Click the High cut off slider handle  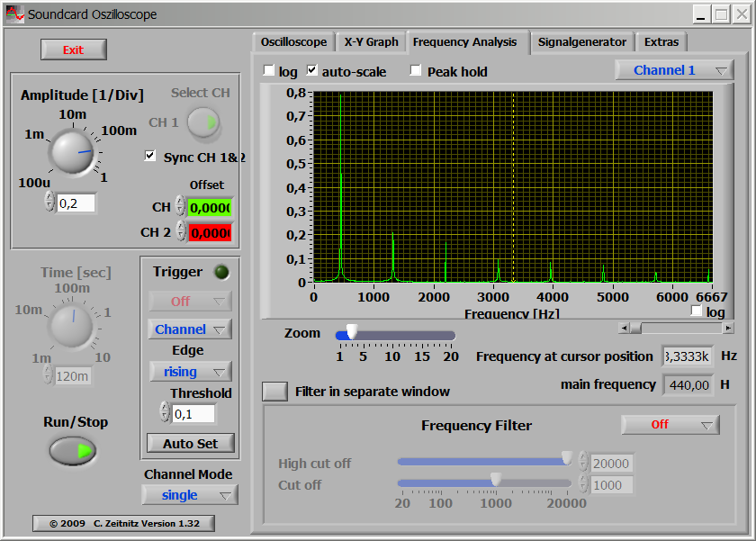(567, 458)
